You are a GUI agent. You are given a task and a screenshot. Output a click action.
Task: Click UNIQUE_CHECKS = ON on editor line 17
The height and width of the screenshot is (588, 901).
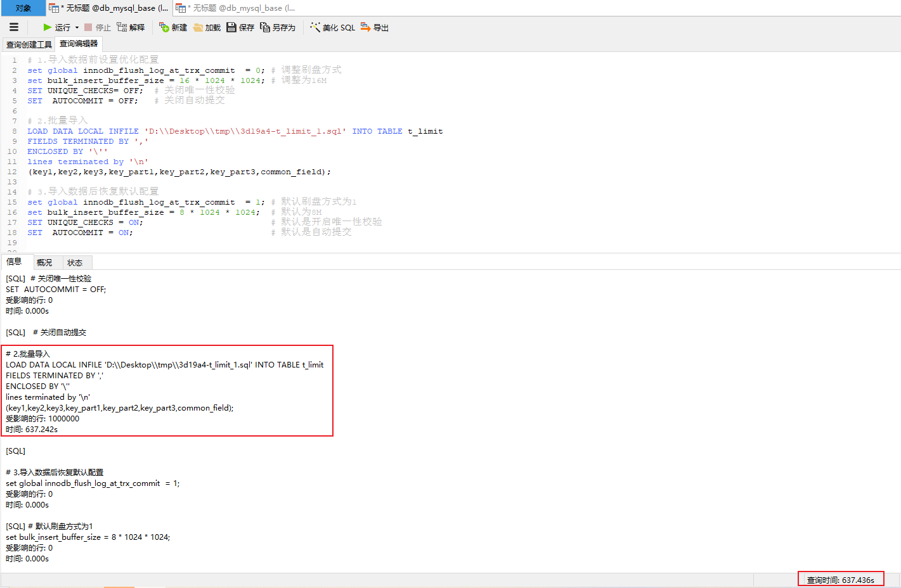click(x=94, y=222)
